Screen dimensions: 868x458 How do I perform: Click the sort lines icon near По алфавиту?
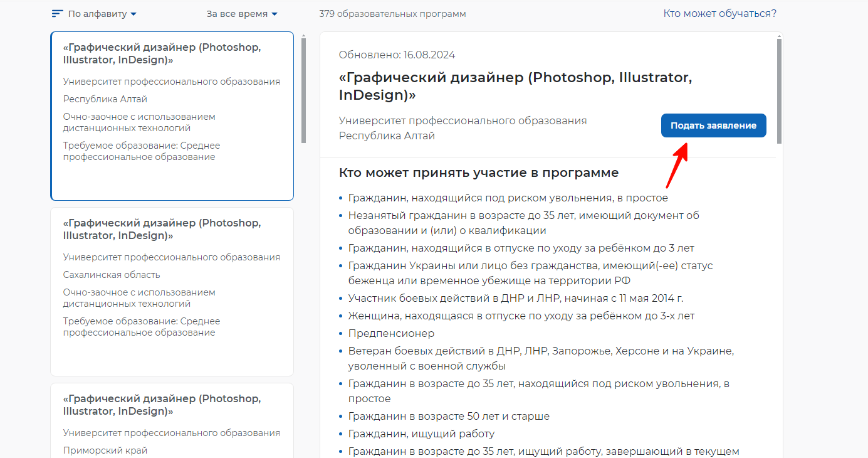[x=57, y=14]
